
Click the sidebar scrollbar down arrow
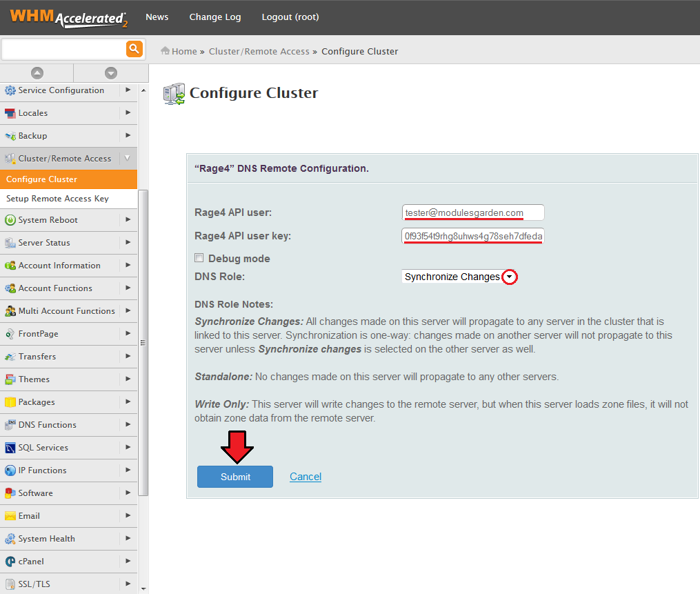point(143,589)
